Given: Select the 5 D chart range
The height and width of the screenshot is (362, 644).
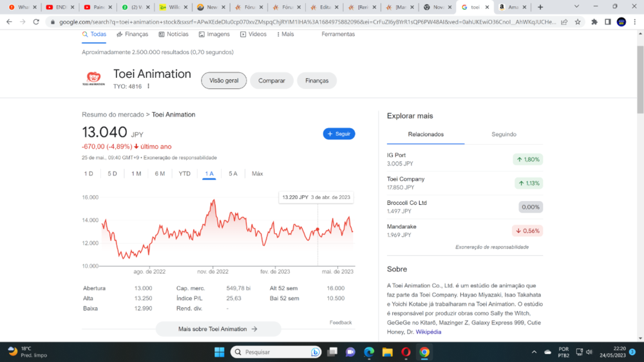Looking at the screenshot, I should (112, 174).
